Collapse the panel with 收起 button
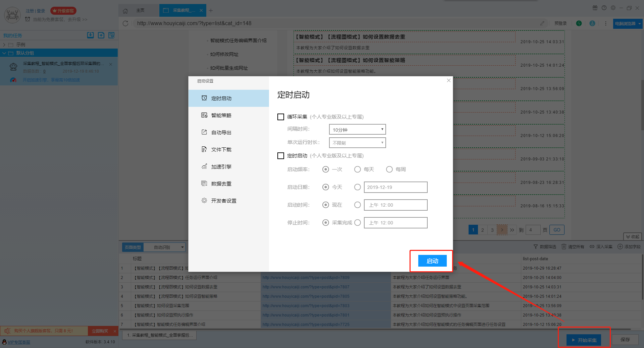 click(633, 236)
